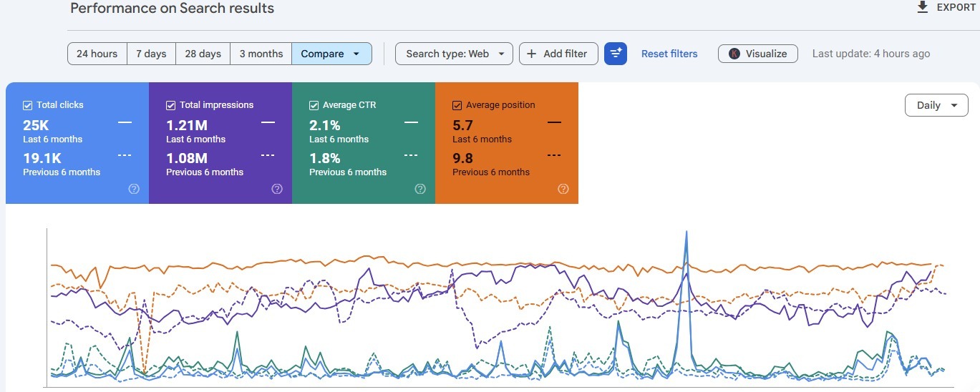980x392 pixels.
Task: Open the Daily granularity dropdown
Action: (936, 105)
